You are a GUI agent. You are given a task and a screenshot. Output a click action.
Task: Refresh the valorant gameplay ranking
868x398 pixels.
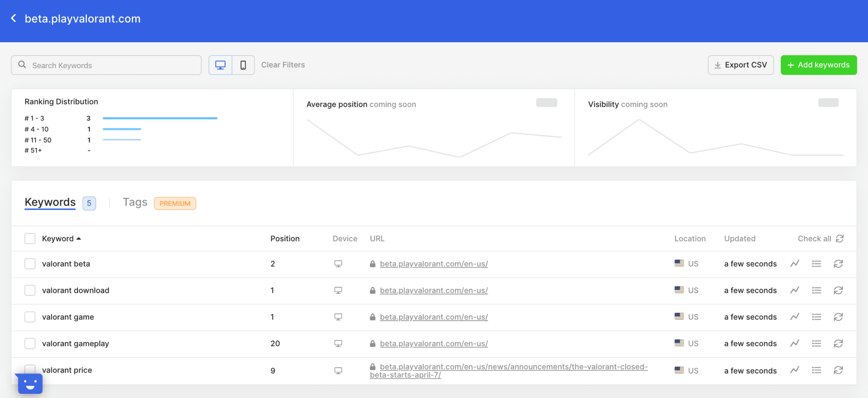[x=838, y=343]
